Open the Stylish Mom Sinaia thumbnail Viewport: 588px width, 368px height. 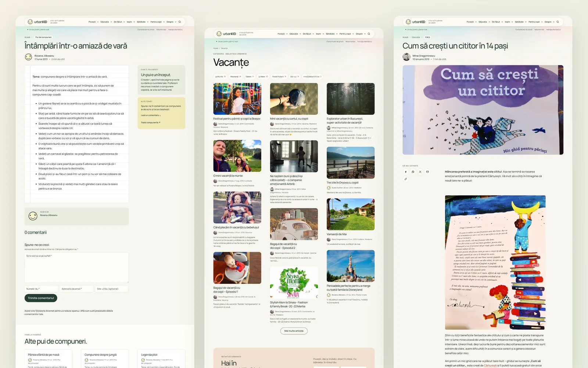(294, 283)
